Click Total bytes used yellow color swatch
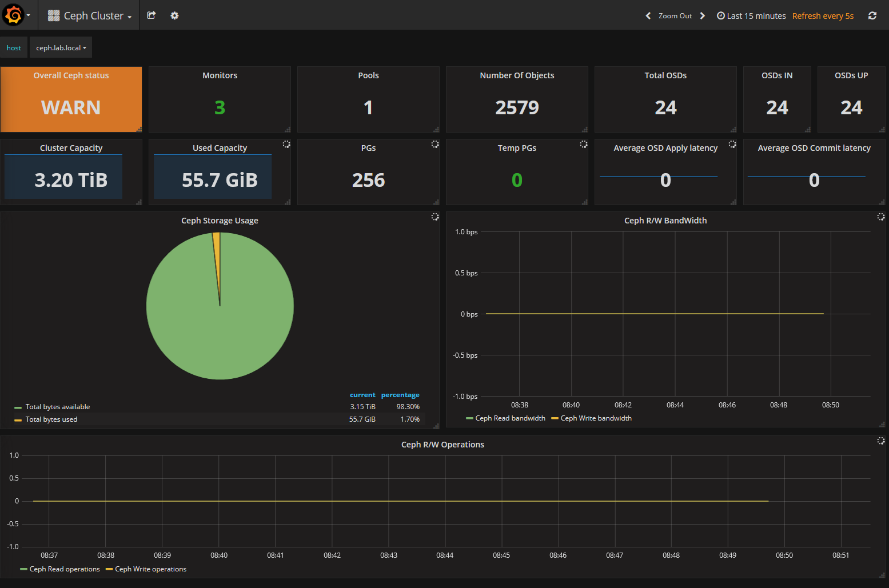Viewport: 889px width, 588px height. pos(18,420)
